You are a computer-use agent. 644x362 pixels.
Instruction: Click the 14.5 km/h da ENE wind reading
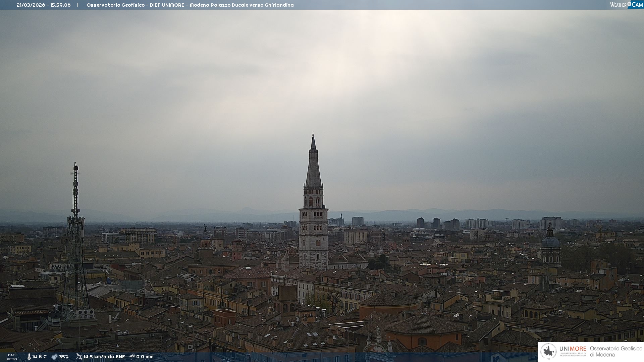point(104,357)
